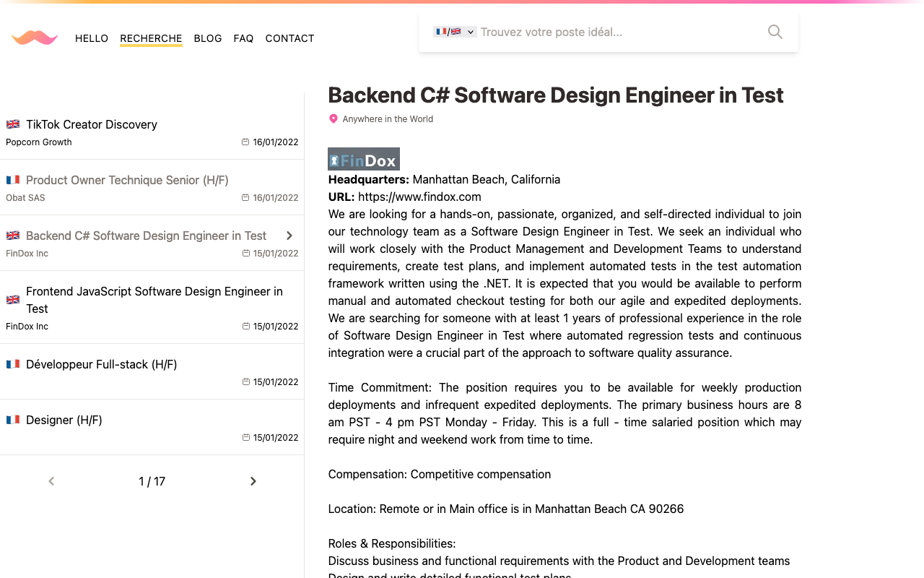Click the calendar icon on the Designer listing
924x578 pixels.
point(245,437)
